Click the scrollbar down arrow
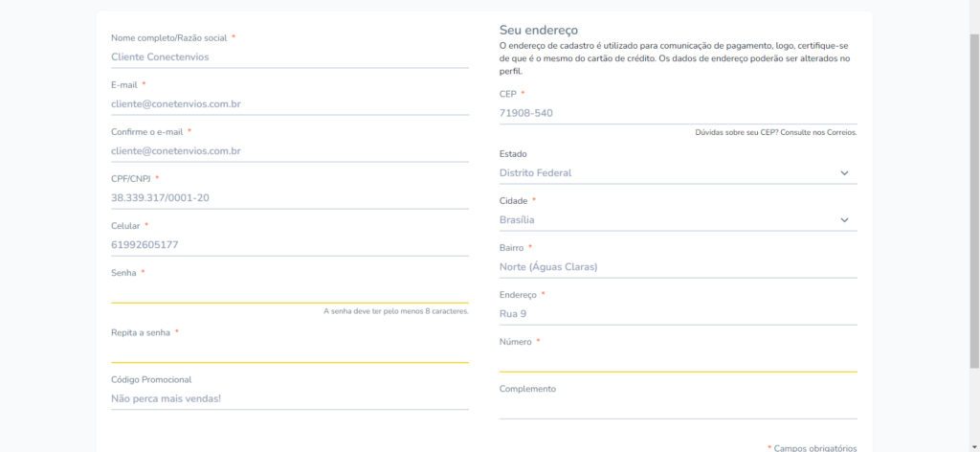The height and width of the screenshot is (452, 980). [x=974, y=446]
